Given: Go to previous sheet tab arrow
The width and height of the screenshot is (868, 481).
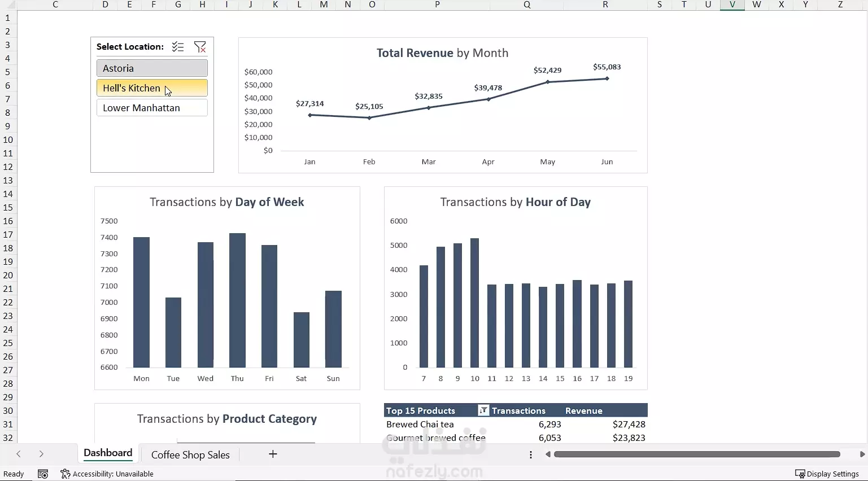Looking at the screenshot, I should (19, 454).
